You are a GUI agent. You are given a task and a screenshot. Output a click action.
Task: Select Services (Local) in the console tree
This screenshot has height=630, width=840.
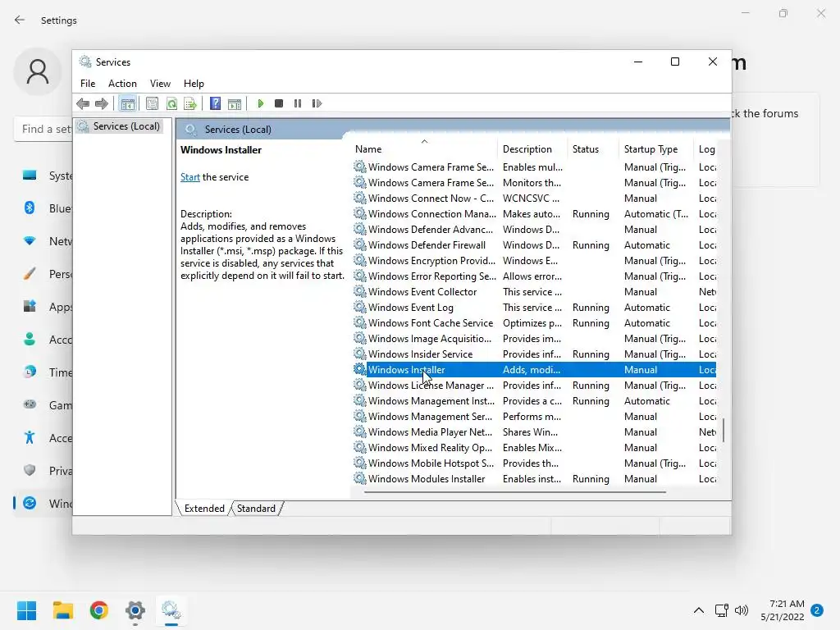coord(121,126)
